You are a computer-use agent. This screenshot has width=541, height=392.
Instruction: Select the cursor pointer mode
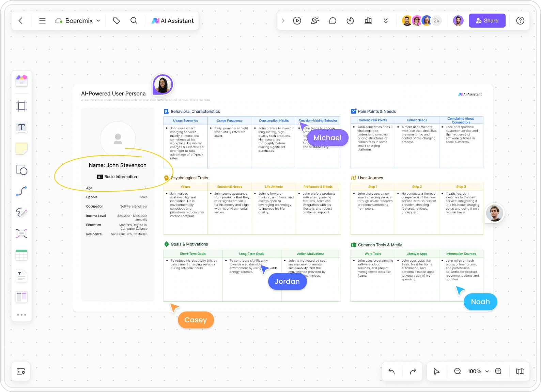coord(436,371)
